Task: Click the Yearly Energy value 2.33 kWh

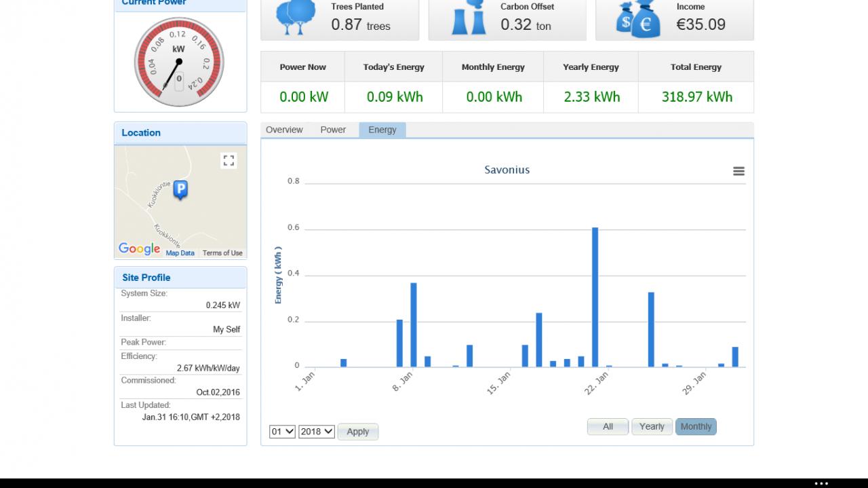Action: tap(591, 97)
